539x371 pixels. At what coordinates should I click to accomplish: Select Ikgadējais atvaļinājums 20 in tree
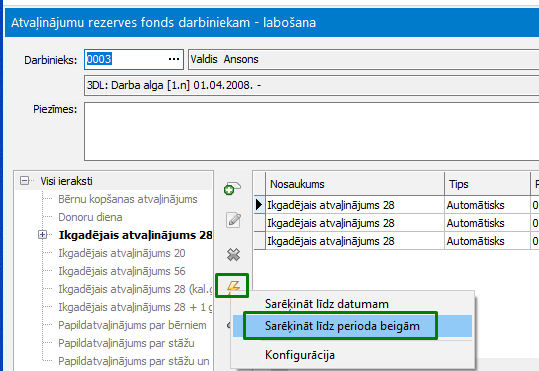(122, 253)
